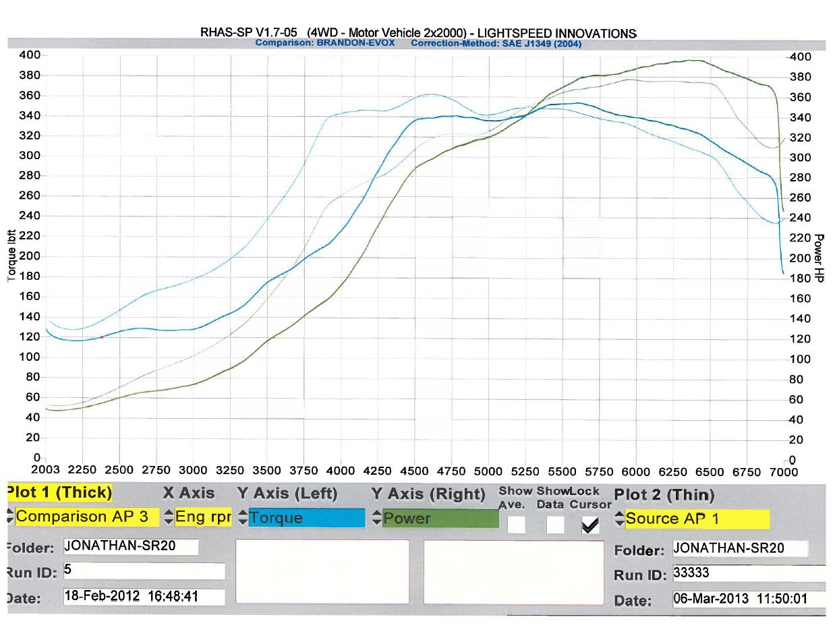Click the stepper arrows beside Eng rpm
The height and width of the screenshot is (644, 835).
click(169, 517)
